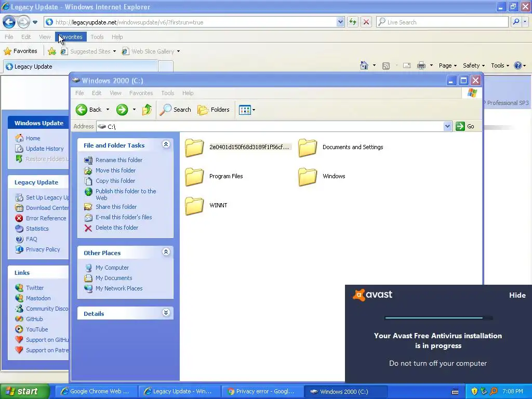The width and height of the screenshot is (532, 399).
Task: Click into the Explorer address field
Action: (x=270, y=126)
